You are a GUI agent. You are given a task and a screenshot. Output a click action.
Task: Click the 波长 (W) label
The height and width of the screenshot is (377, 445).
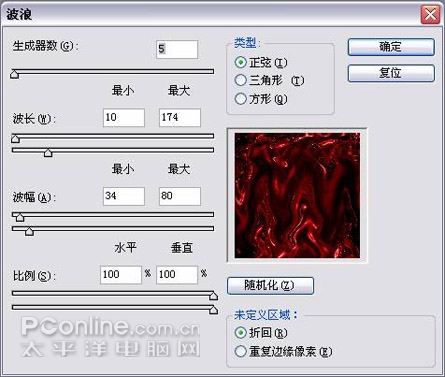point(34,118)
